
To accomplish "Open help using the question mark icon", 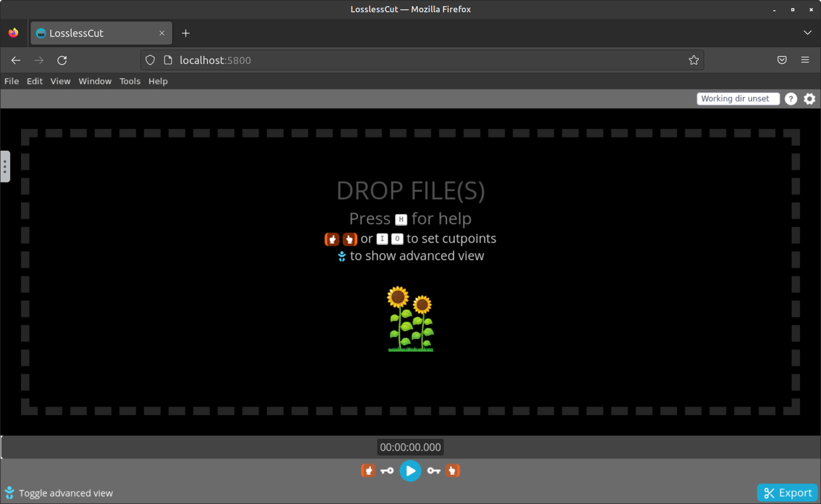I will point(791,99).
